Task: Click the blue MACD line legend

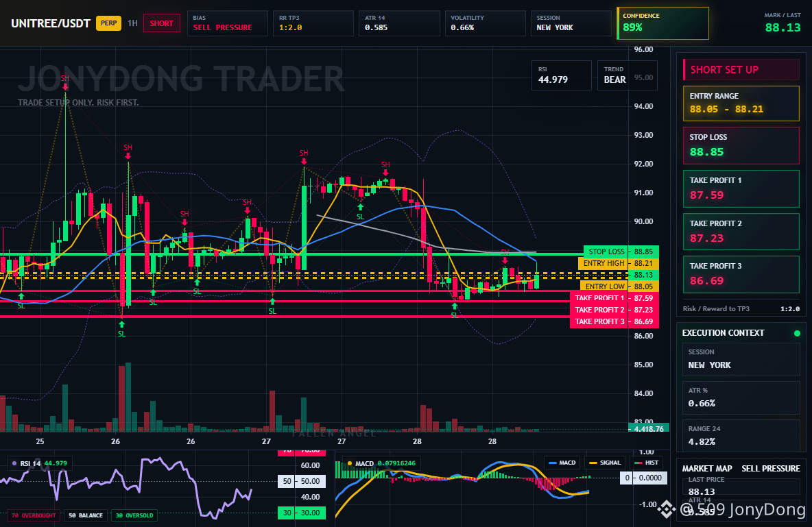Action: [x=562, y=463]
